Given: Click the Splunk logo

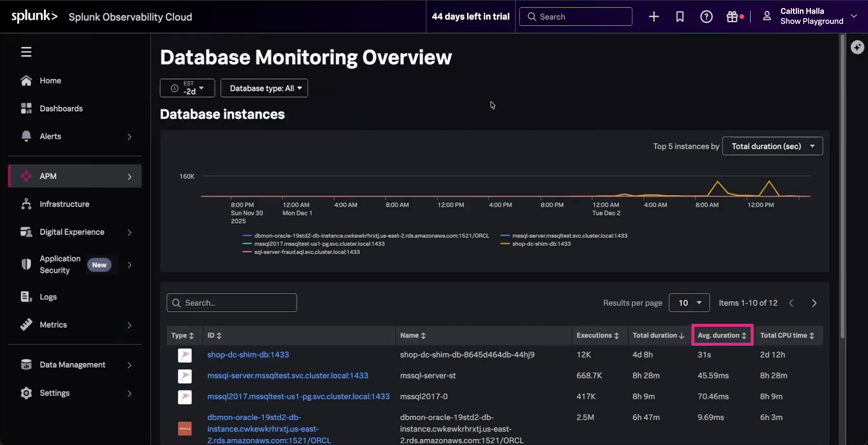Looking at the screenshot, I should [x=34, y=16].
